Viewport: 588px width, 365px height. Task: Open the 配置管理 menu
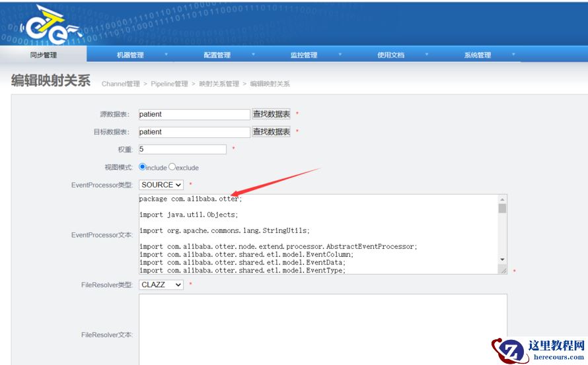(217, 55)
